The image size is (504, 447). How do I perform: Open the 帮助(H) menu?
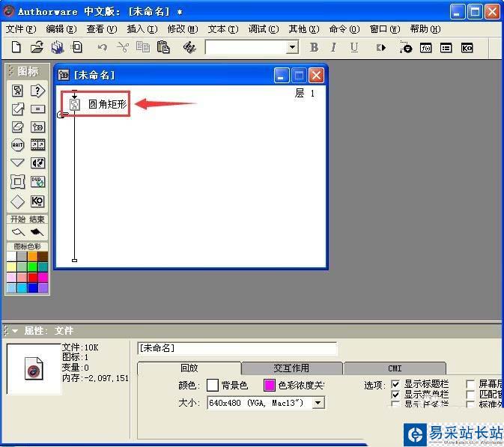coord(425,29)
